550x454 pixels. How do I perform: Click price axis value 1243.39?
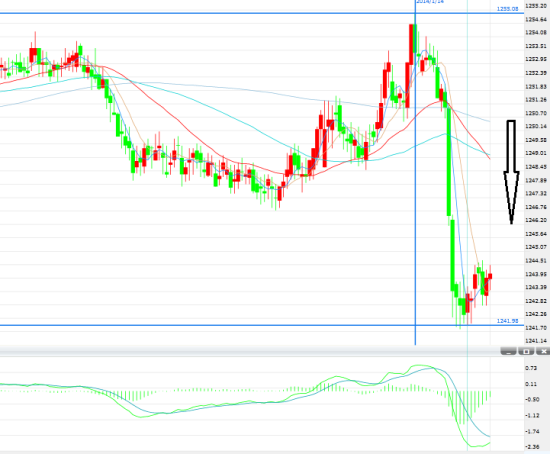coord(536,287)
